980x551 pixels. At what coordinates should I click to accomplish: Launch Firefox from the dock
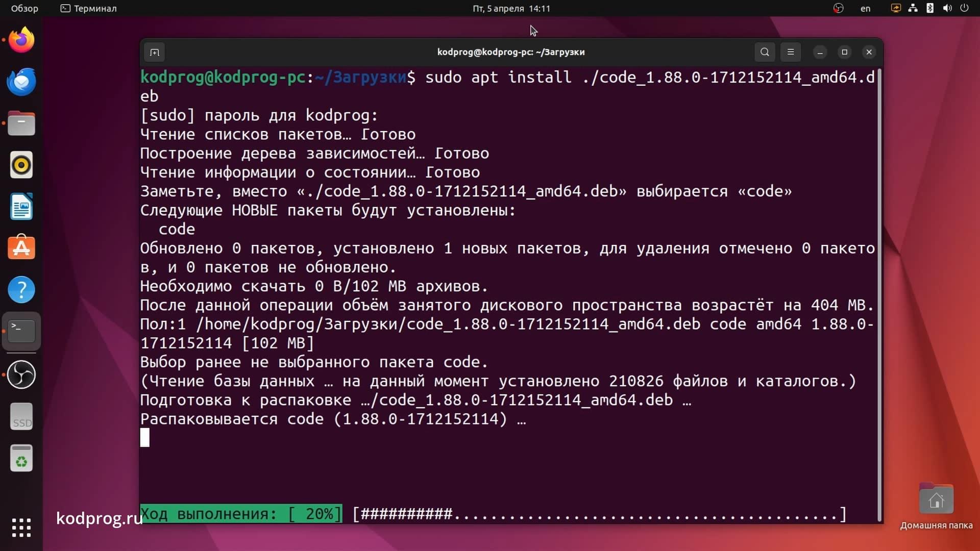coord(21,40)
